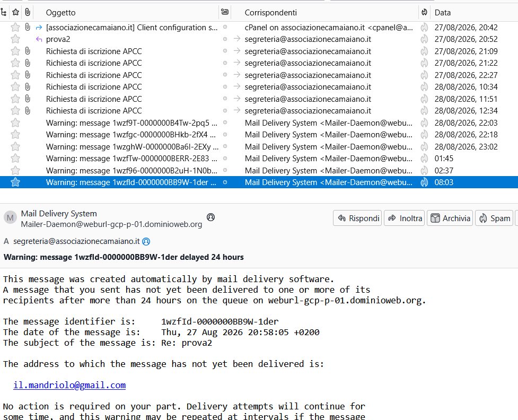Viewport: 518px width, 420px height.
Task: Mark the prova2 20:52 message as spam
Action: click(424, 39)
